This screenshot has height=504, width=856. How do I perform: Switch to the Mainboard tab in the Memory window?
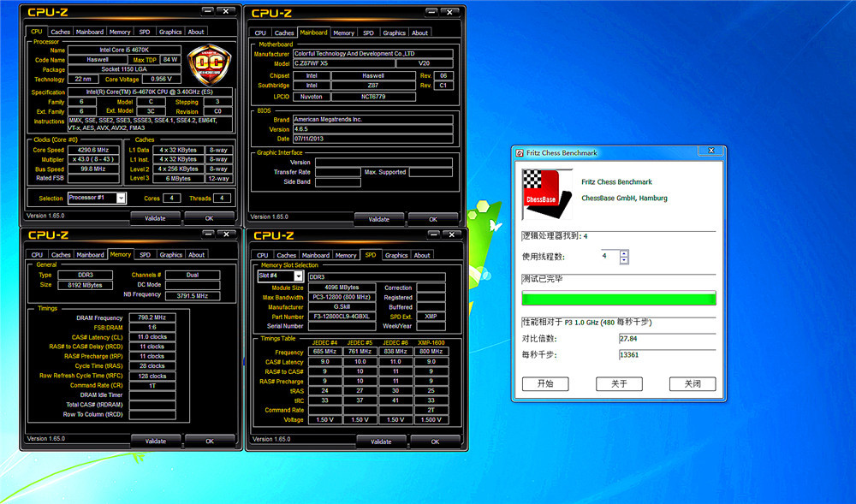(89, 254)
